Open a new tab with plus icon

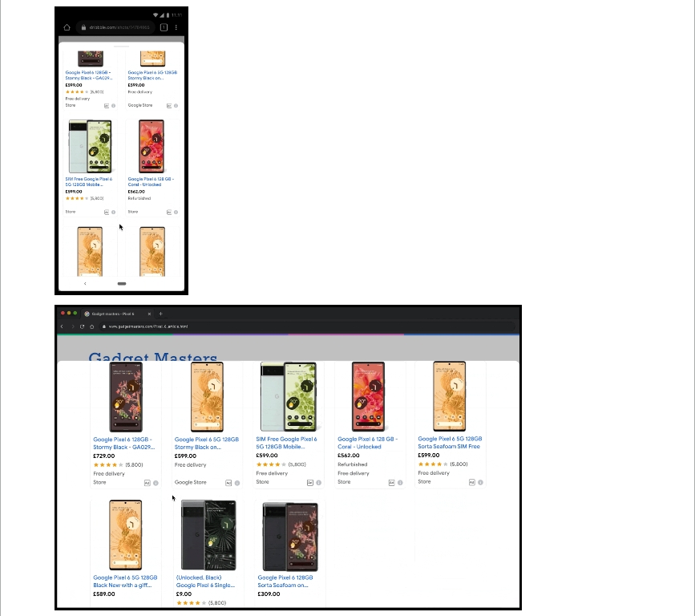[x=161, y=314]
